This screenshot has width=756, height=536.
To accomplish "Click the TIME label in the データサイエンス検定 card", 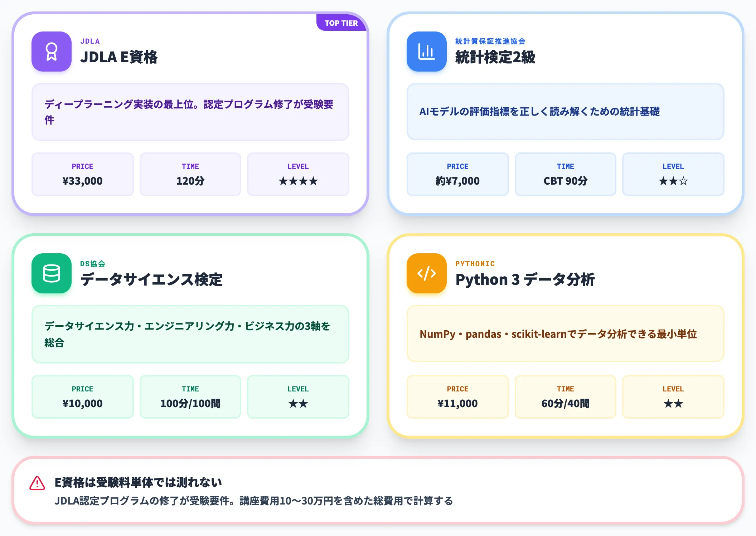I will (x=190, y=389).
